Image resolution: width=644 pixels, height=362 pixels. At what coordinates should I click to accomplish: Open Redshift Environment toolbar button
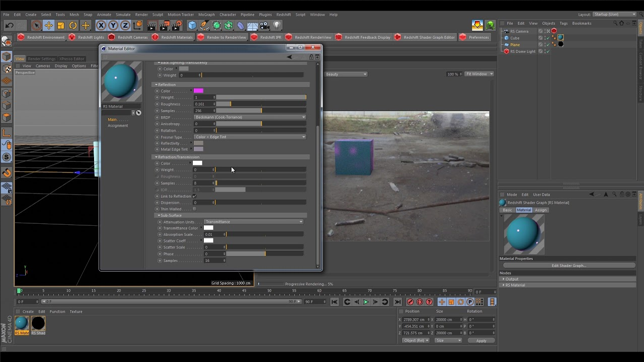(41, 37)
